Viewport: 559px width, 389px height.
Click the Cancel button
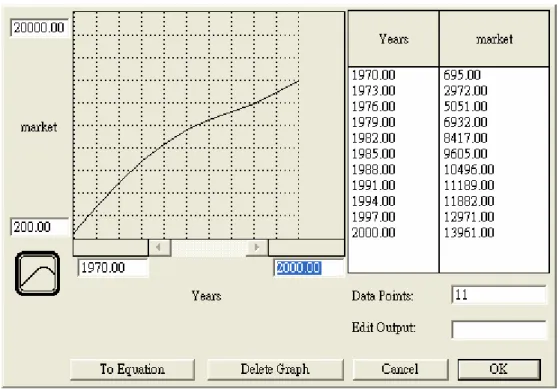pyautogui.click(x=400, y=369)
